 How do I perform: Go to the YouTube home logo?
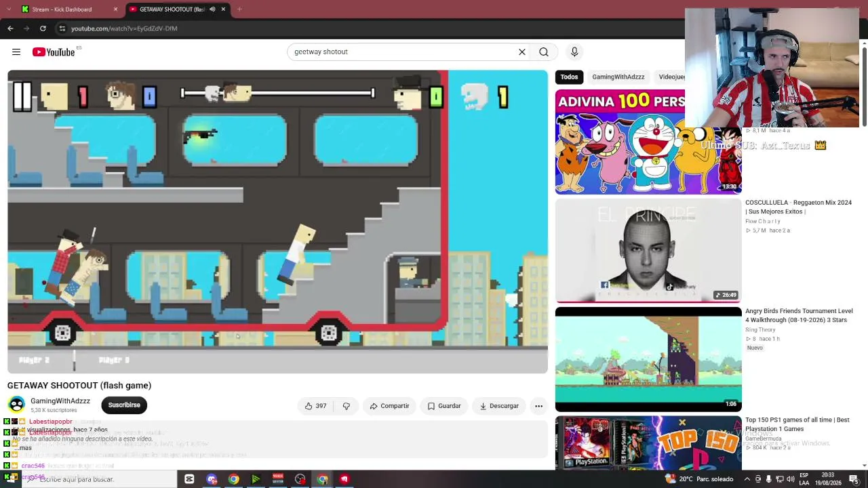point(54,52)
